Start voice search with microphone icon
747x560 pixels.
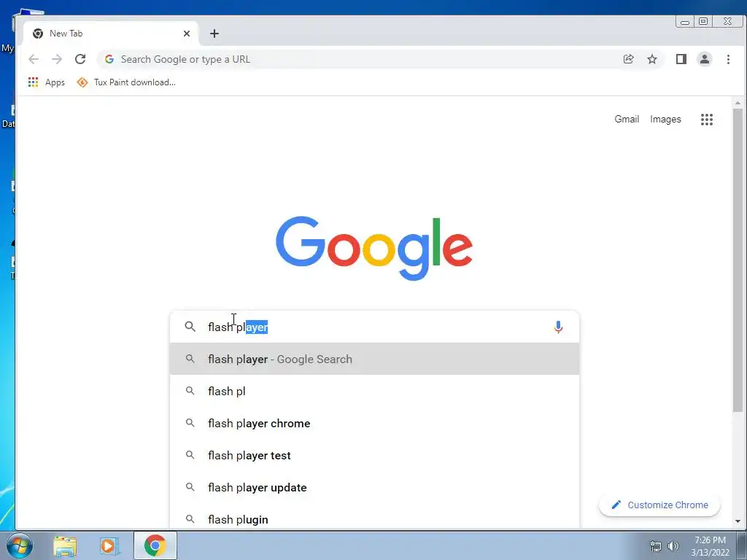tap(558, 327)
